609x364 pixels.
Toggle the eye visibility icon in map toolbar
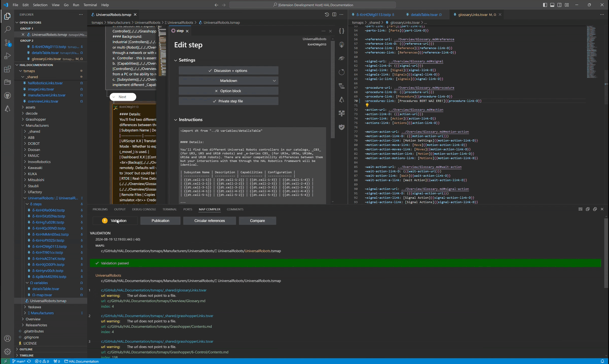click(x=341, y=58)
